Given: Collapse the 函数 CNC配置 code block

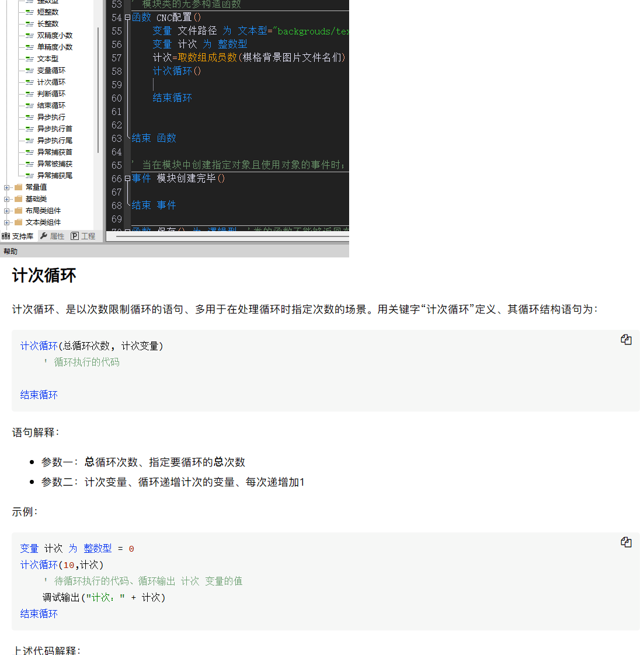Looking at the screenshot, I should 127,18.
